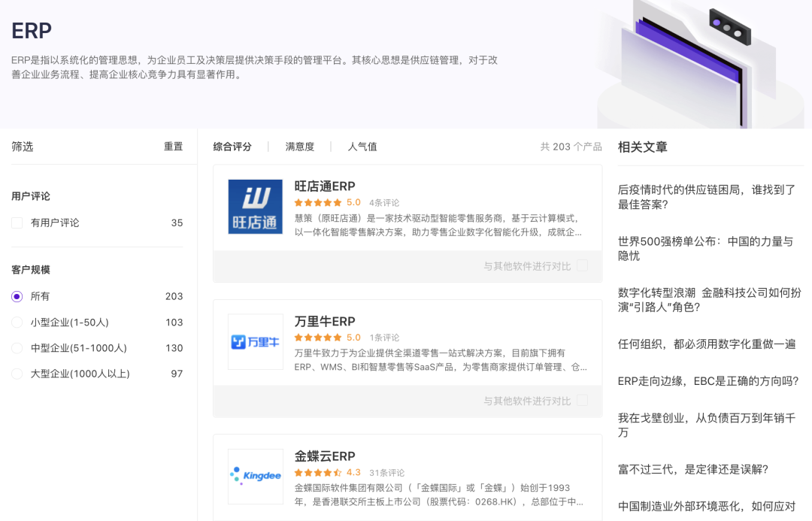Screen dimensions: 812x521
Task: Check the 有用户评论 filter checkbox
Action: [x=17, y=223]
